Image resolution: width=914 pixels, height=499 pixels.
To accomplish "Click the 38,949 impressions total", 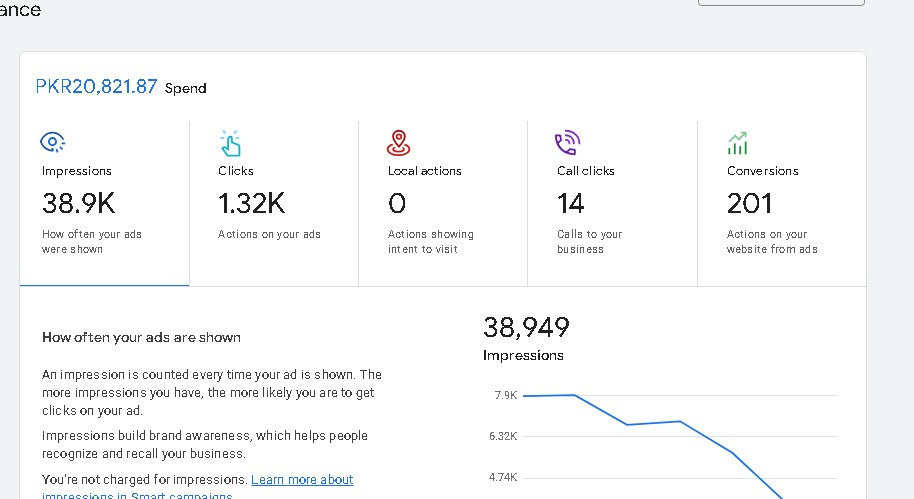I will (526, 327).
